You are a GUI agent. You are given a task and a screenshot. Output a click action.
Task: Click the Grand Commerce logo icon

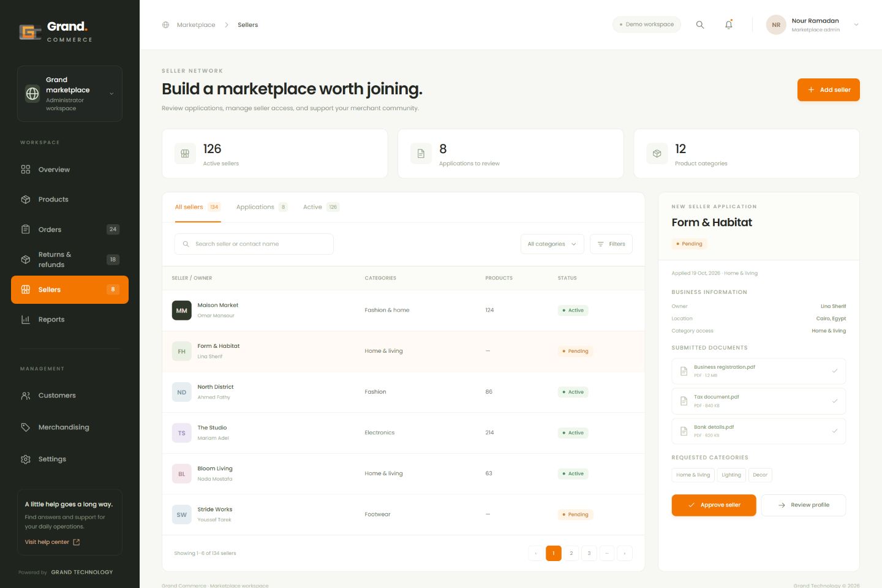[30, 32]
